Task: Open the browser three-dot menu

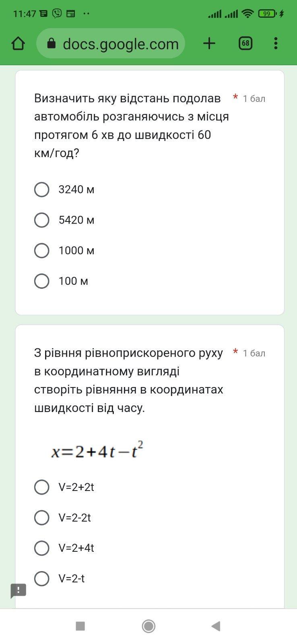Action: point(276,43)
